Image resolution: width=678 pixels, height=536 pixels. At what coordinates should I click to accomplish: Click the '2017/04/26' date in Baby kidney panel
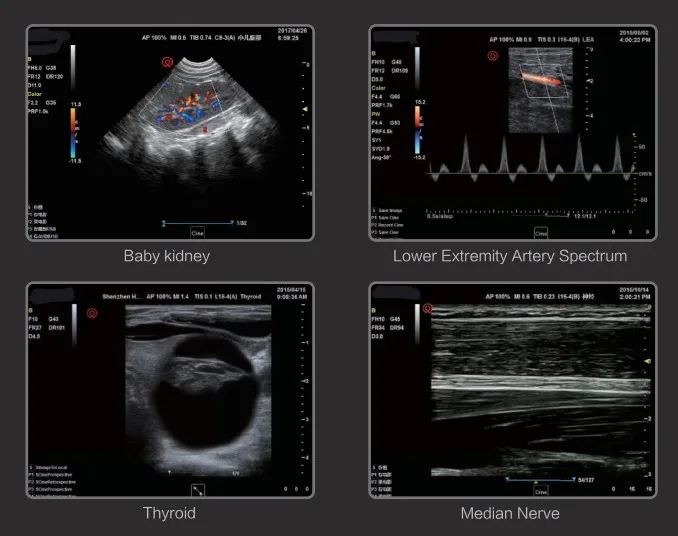coord(292,31)
